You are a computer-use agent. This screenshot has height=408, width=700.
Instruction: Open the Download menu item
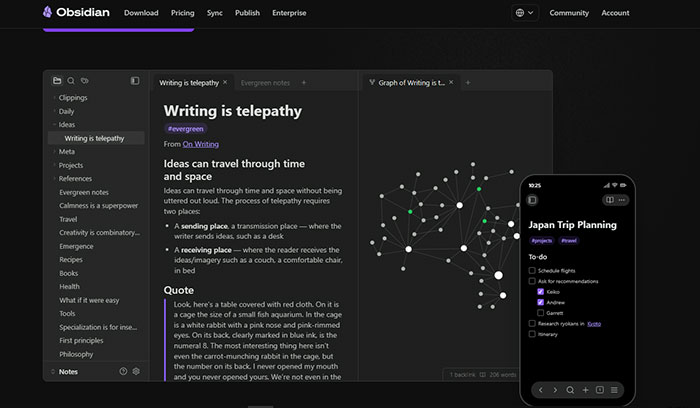click(141, 13)
